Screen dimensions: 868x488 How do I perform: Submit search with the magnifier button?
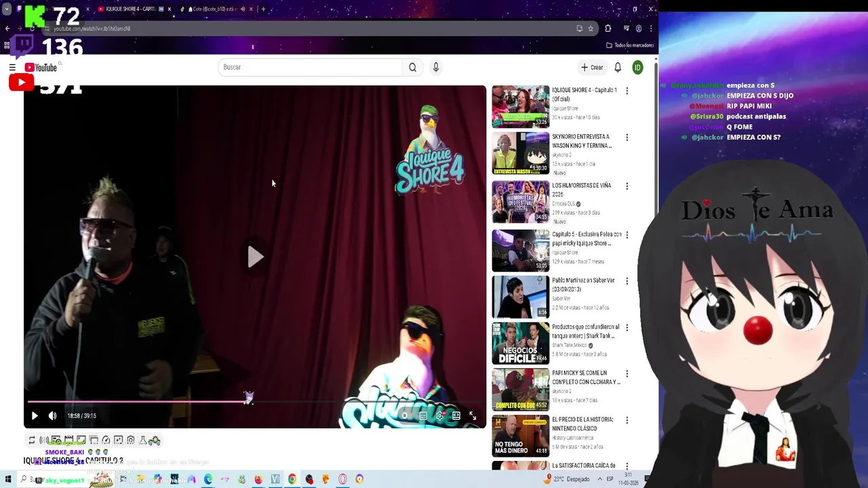[412, 67]
